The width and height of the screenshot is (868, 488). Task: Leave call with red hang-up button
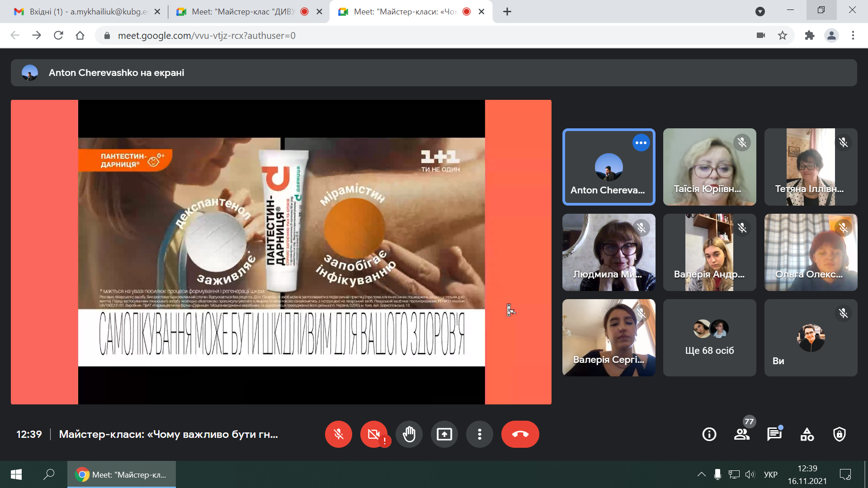520,434
